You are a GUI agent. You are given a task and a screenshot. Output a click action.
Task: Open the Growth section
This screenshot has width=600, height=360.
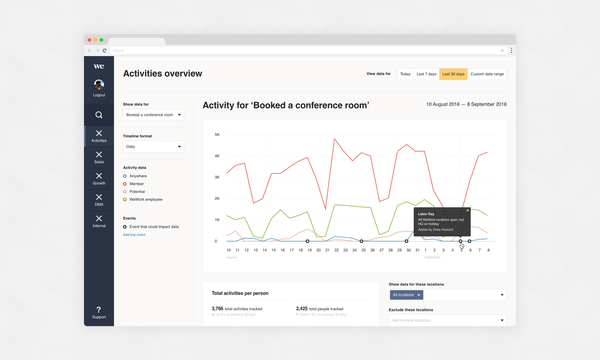coord(99,179)
